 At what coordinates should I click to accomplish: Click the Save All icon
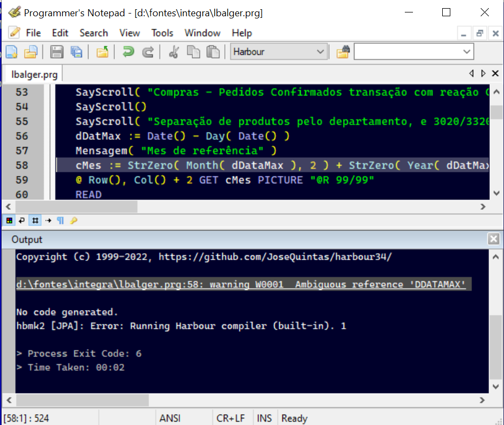(76, 51)
